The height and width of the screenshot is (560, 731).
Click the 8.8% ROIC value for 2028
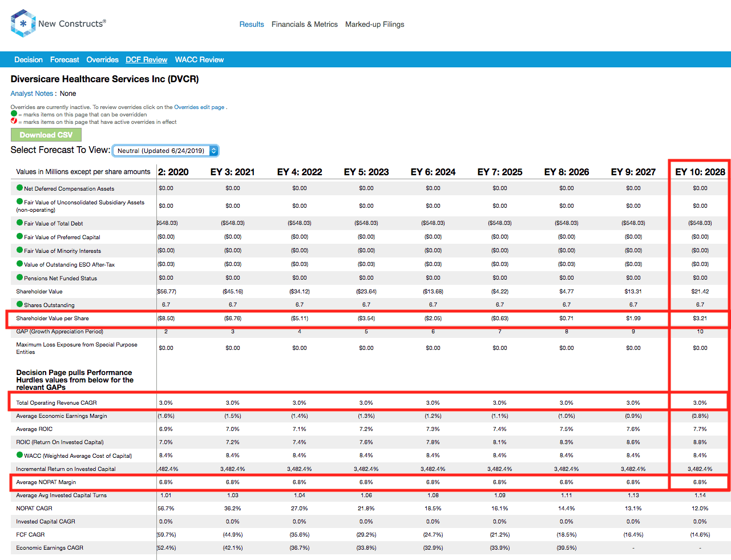click(700, 442)
